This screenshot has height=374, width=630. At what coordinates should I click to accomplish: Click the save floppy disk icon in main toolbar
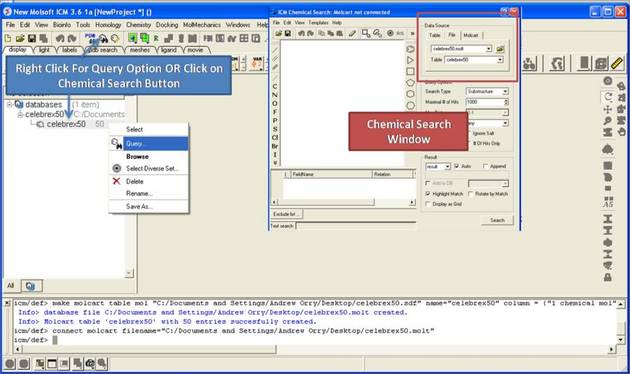tap(32, 39)
